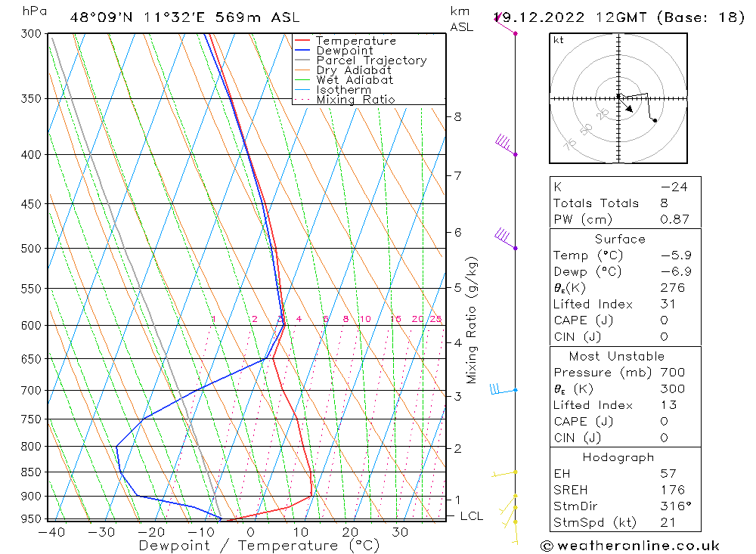Viewport: 756px width, 554px height.
Task: Click the 'CAPE (J)' label under Most Unstable
Action: tap(583, 422)
